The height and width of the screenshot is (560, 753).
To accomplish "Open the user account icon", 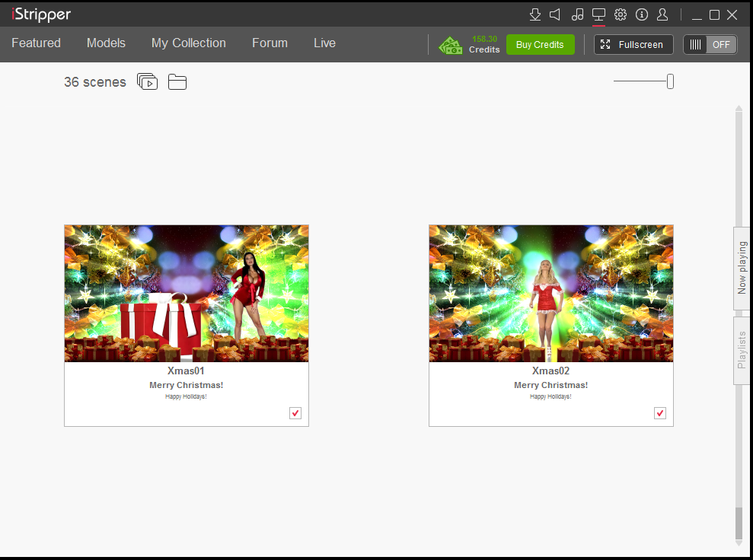I will coord(662,15).
